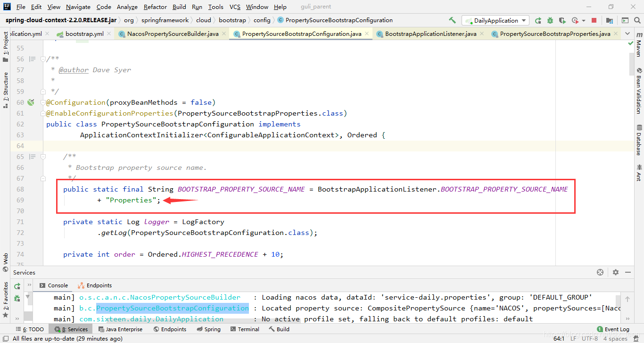Click the LF line separator selector

[x=573, y=338]
